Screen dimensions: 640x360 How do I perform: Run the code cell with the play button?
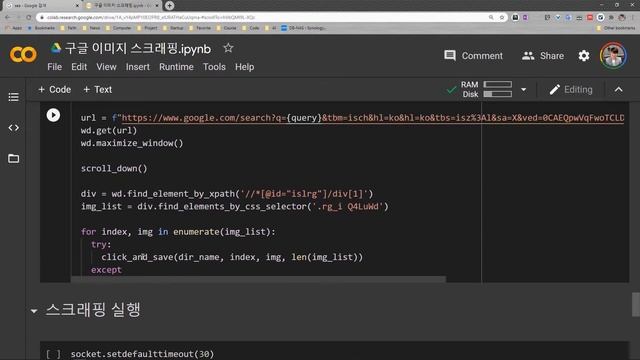(53, 115)
